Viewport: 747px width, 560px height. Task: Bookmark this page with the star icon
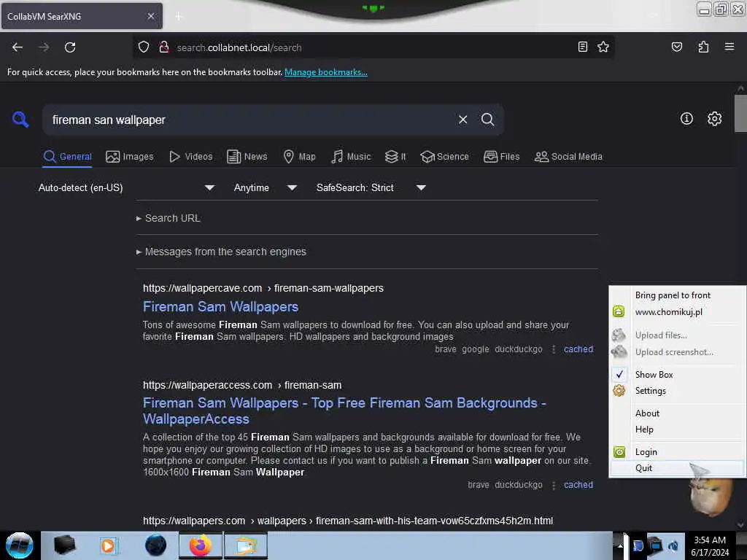[603, 47]
